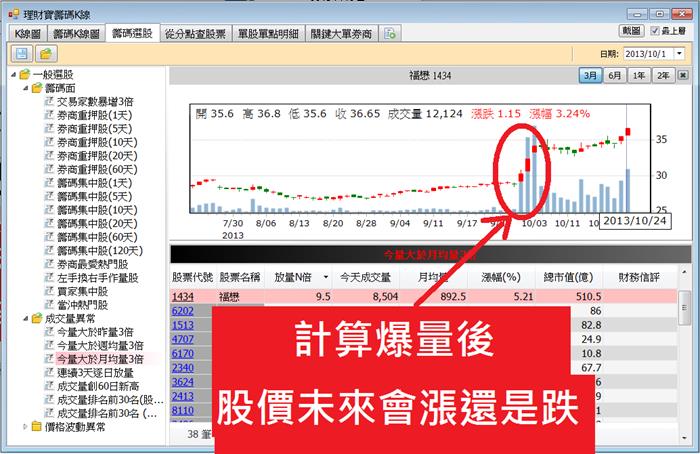
Task: Select 券商重押股(60天) filter
Action: 97,169
